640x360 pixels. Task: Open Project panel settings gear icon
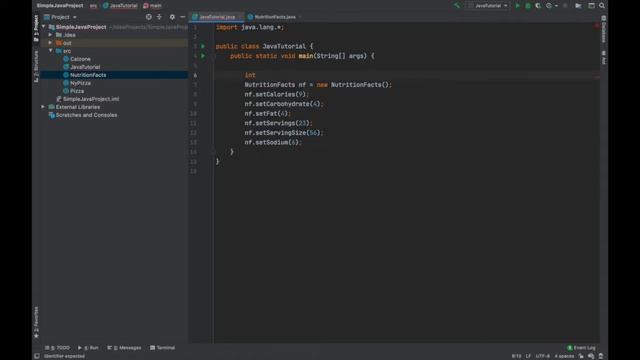click(172, 17)
